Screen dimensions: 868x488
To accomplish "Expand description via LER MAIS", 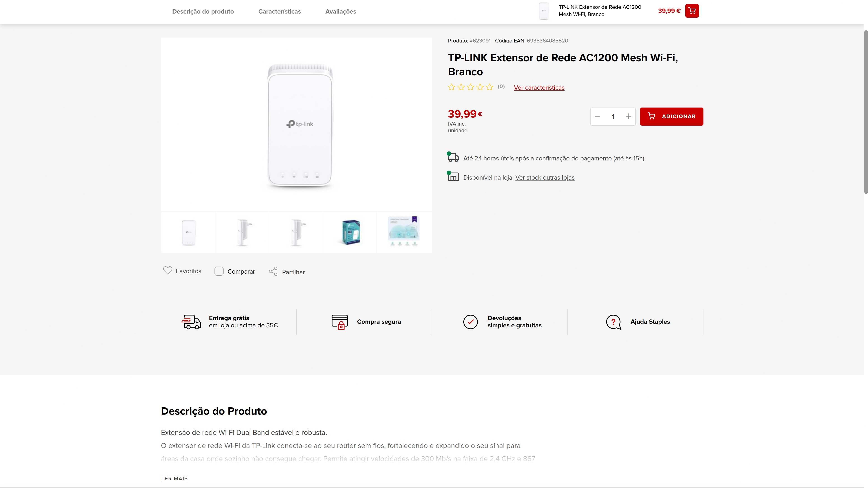I will (175, 479).
